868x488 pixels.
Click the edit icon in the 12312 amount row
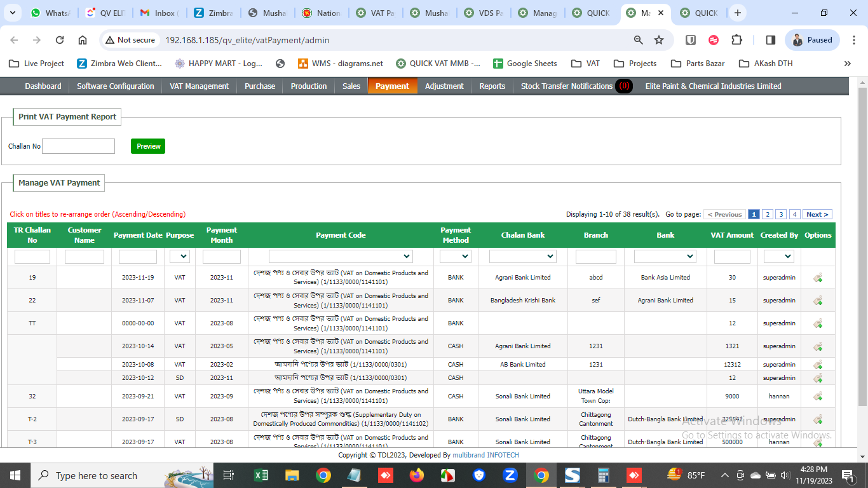coord(818,365)
